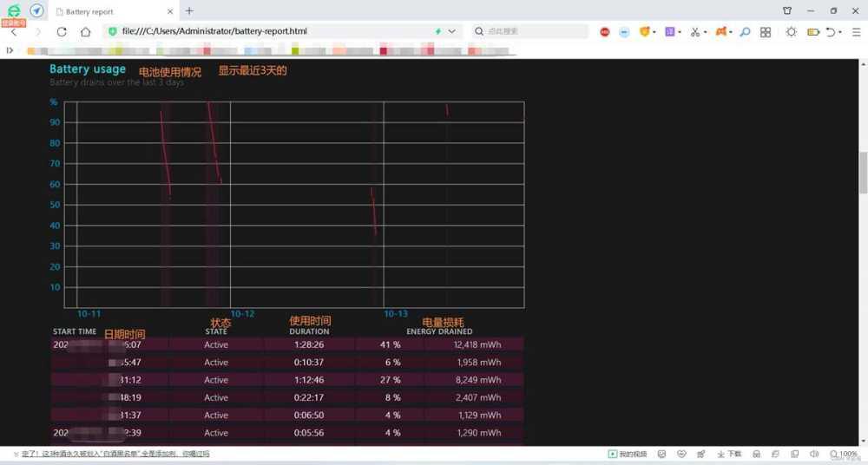868x465 pixels.
Task: Reload the battery report page
Action: pyautogui.click(x=62, y=32)
